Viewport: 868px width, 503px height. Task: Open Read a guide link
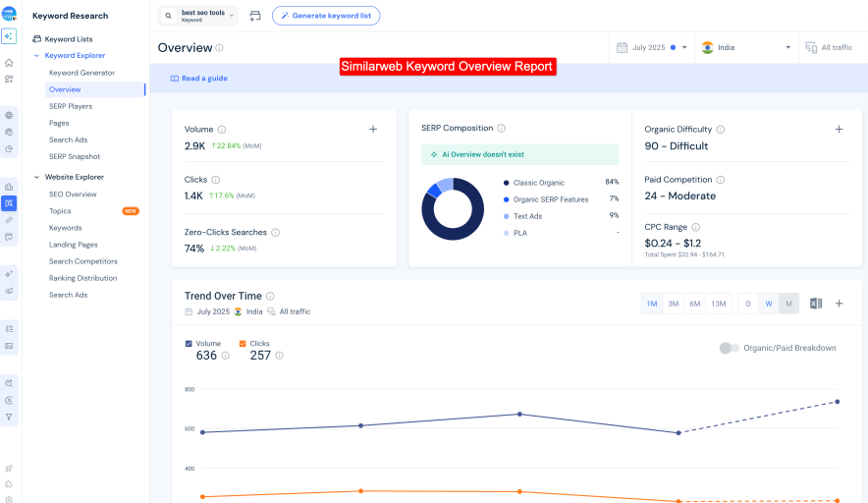(198, 79)
